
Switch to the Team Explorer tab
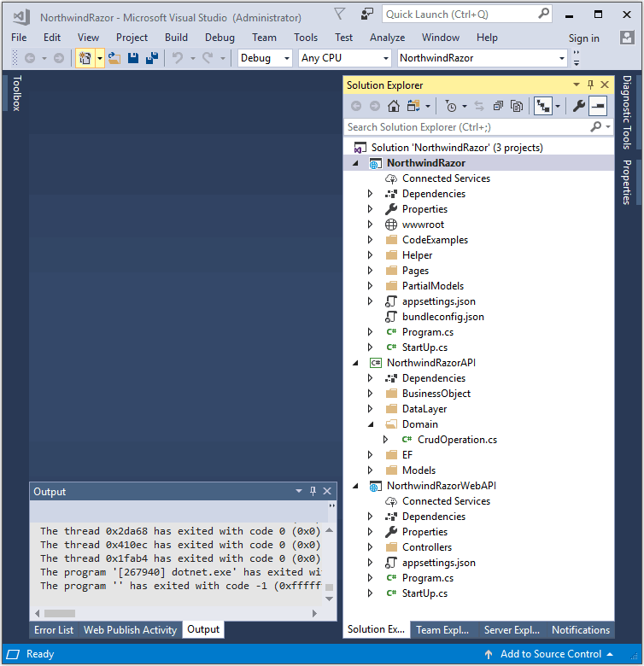(x=442, y=630)
